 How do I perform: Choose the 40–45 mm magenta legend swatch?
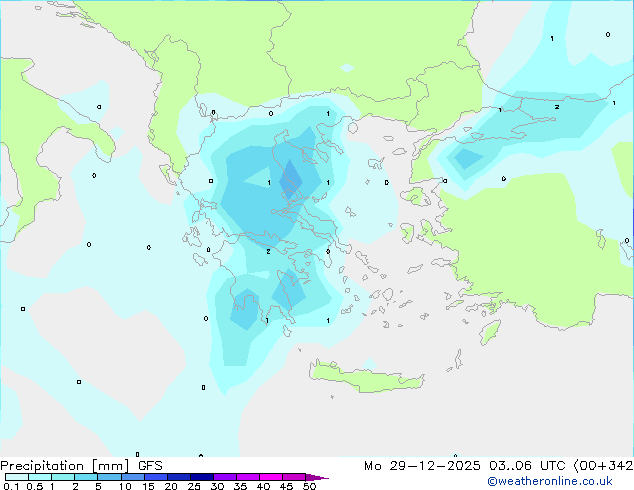(x=271, y=477)
